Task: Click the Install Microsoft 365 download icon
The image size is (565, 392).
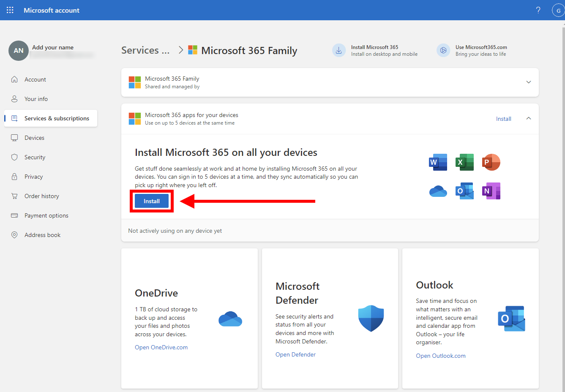Action: pos(339,50)
